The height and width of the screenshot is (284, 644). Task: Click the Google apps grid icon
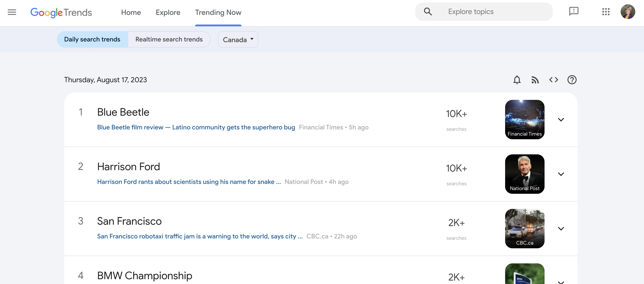[x=606, y=11]
